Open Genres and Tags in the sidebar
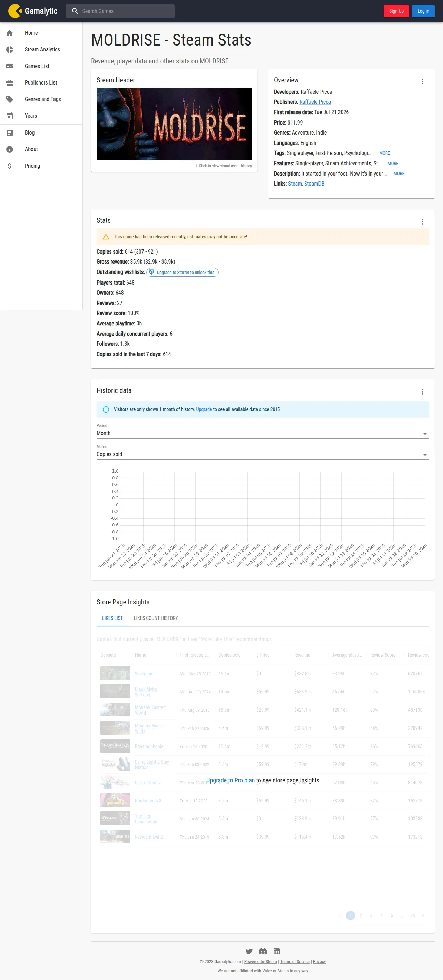 [x=41, y=99]
